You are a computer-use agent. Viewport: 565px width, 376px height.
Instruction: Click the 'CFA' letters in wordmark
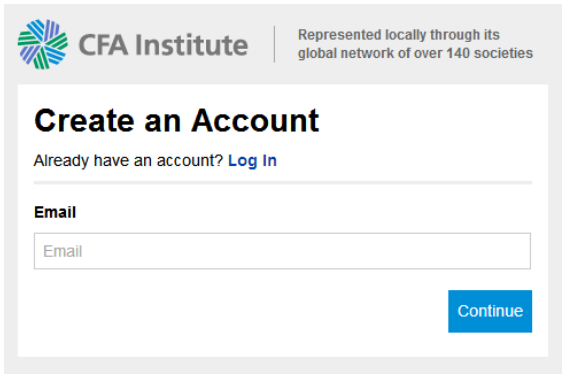[103, 45]
